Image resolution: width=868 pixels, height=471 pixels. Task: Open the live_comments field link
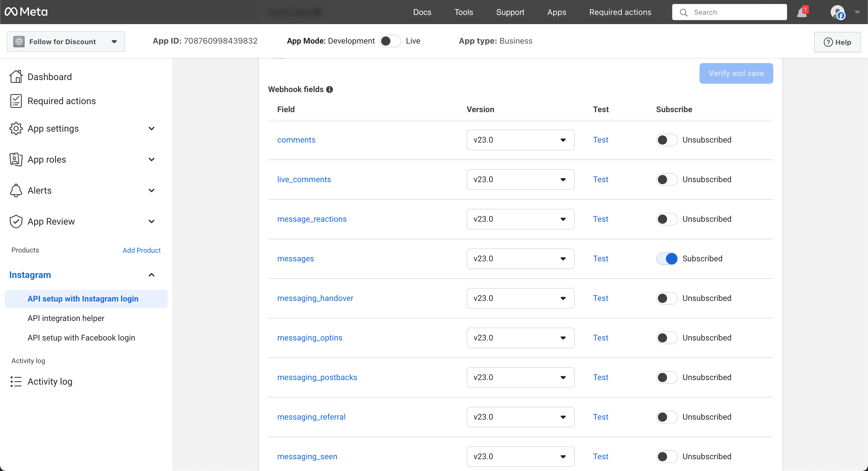pyautogui.click(x=304, y=180)
